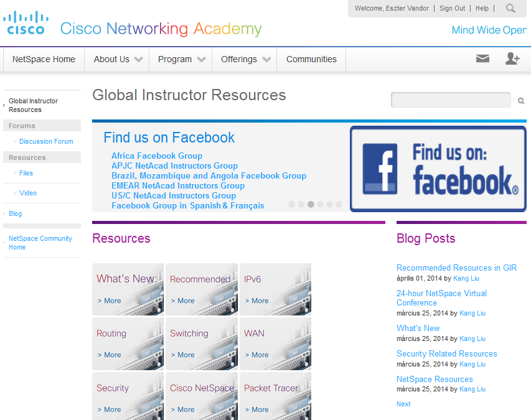Click Program menu label

tap(175, 59)
